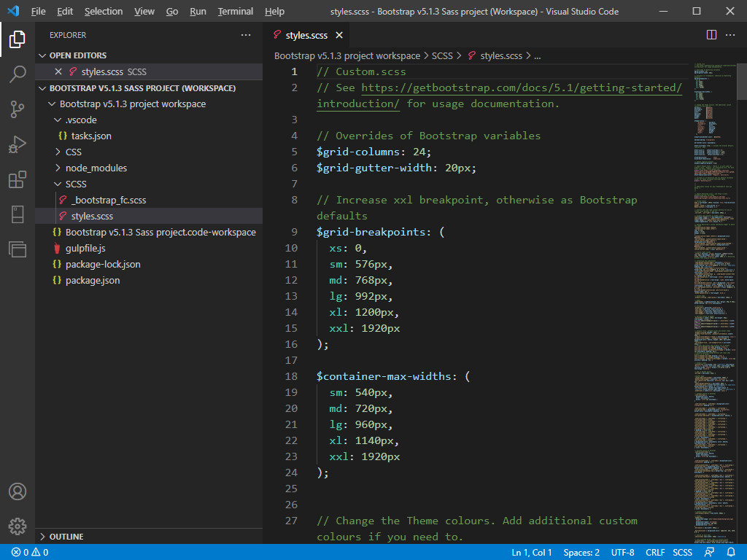Click line number 18 in gutter
Image resolution: width=747 pixels, height=560 pixels.
pos(291,376)
